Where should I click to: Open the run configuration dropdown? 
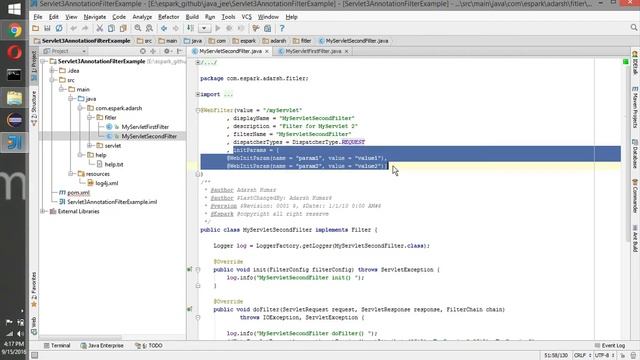(x=204, y=28)
